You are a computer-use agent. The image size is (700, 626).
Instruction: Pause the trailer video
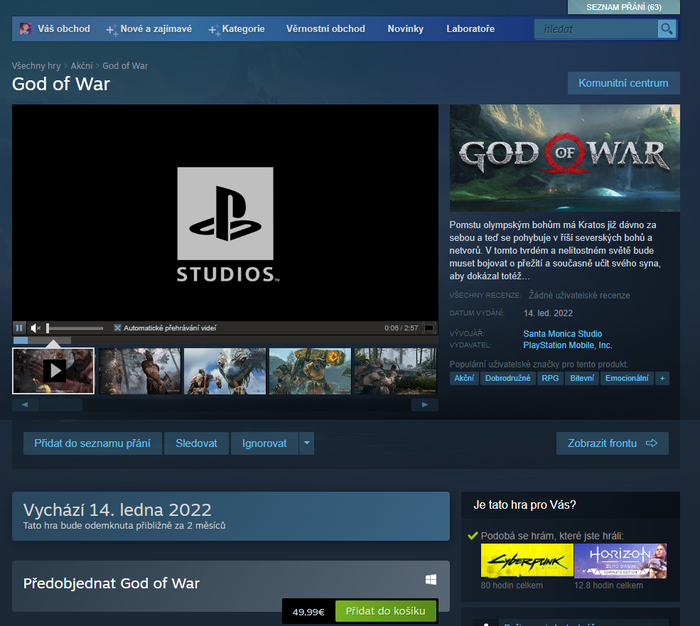tap(19, 328)
